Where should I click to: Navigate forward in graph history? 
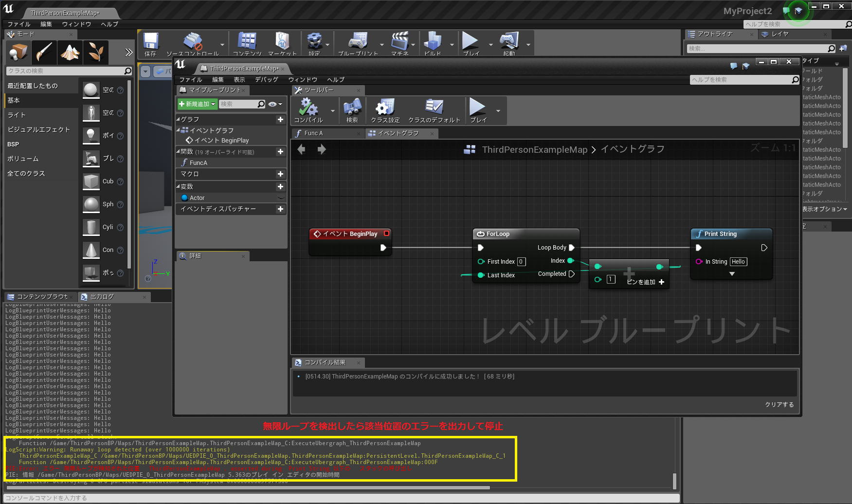(322, 149)
